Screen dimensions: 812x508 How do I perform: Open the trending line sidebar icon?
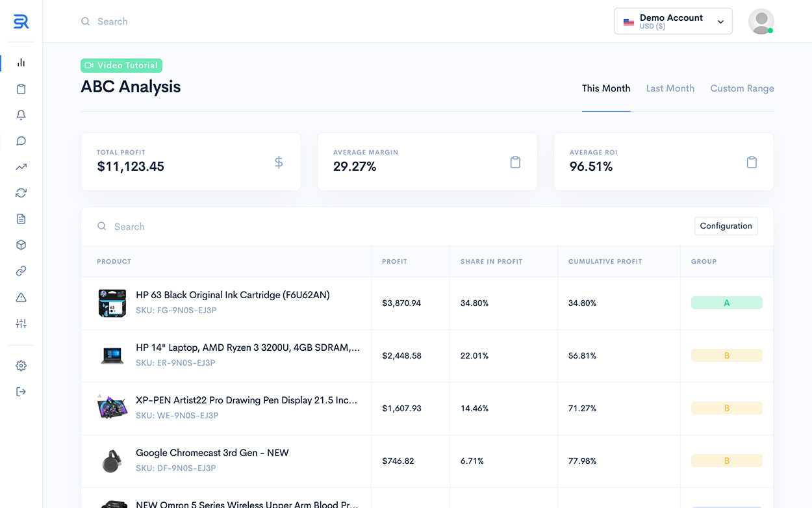21,167
